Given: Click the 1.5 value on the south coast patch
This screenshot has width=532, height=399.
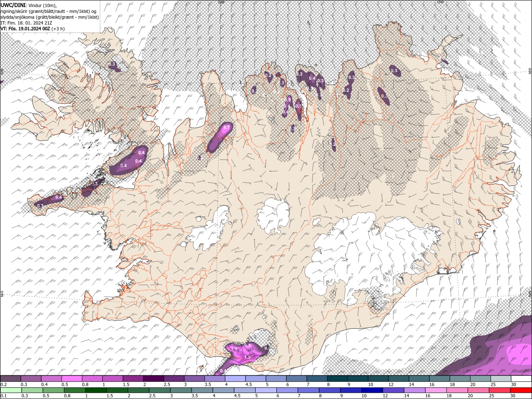Looking at the screenshot, I should pyautogui.click(x=247, y=357).
